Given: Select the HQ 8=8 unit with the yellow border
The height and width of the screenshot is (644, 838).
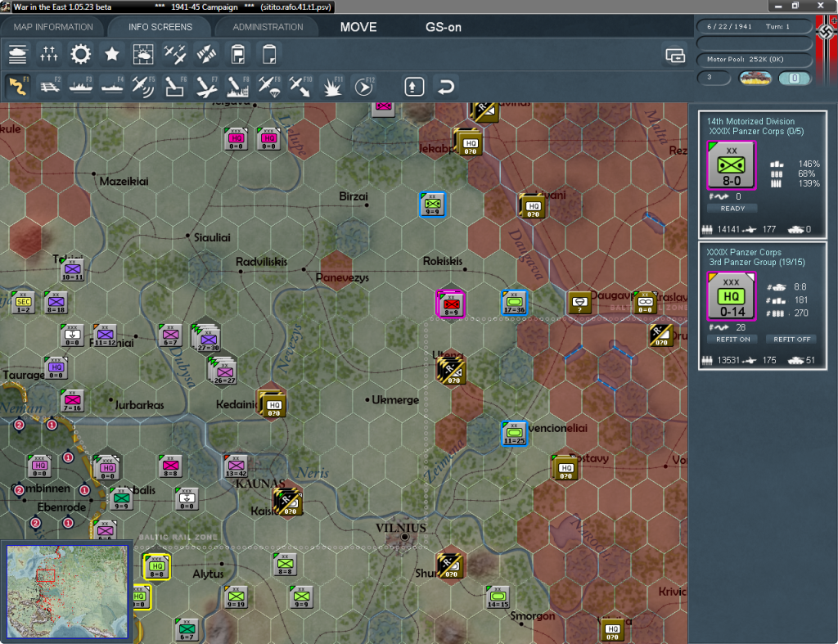Looking at the screenshot, I should click(x=156, y=567).
